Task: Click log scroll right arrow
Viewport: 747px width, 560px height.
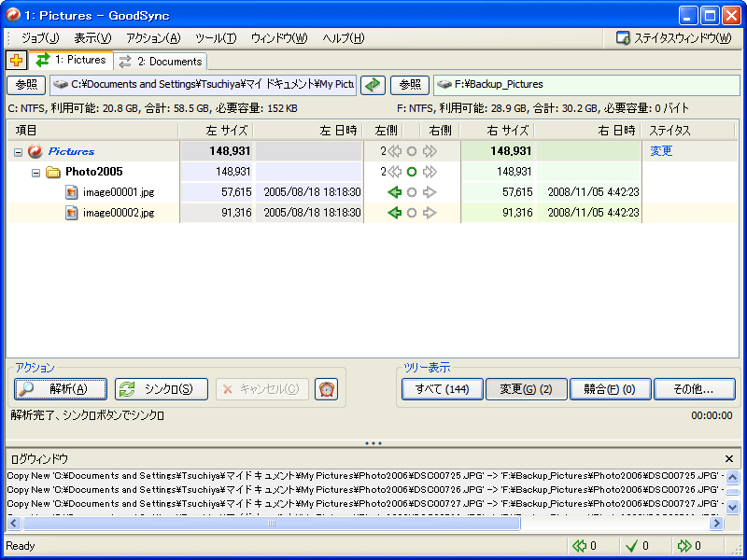Action: pos(716,524)
